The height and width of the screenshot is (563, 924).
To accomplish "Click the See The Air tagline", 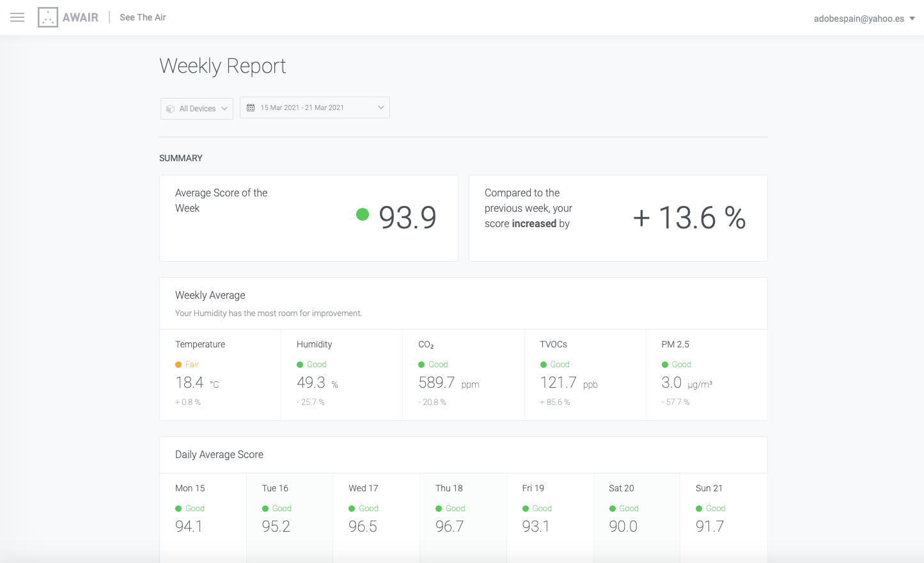I will (x=143, y=17).
